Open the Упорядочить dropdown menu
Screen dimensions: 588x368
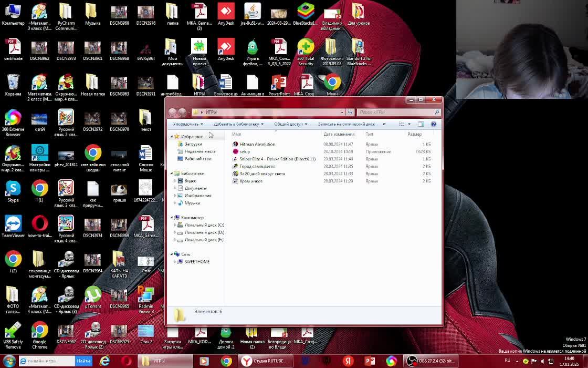pyautogui.click(x=188, y=124)
